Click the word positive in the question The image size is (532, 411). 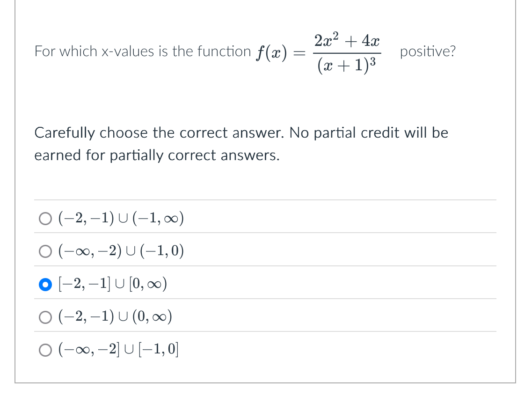[x=427, y=51]
